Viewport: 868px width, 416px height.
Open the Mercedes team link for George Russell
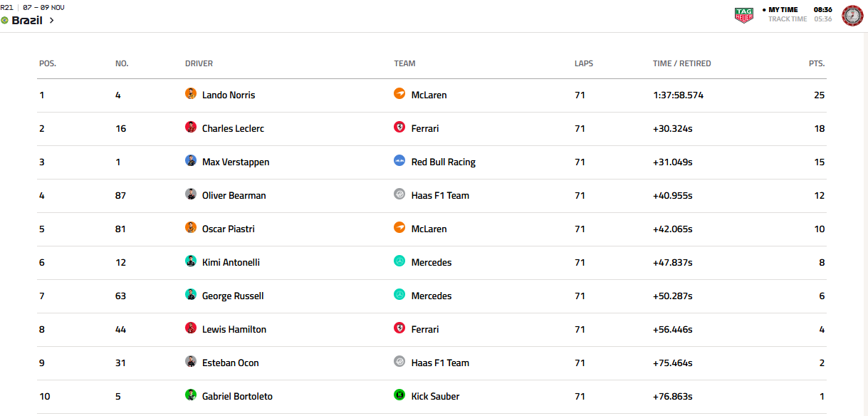tap(432, 296)
